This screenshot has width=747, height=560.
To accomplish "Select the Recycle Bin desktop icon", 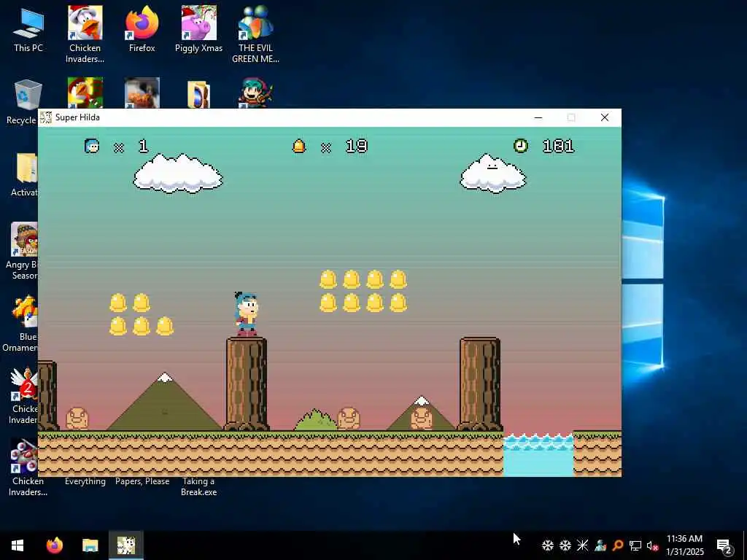I will coord(28,98).
